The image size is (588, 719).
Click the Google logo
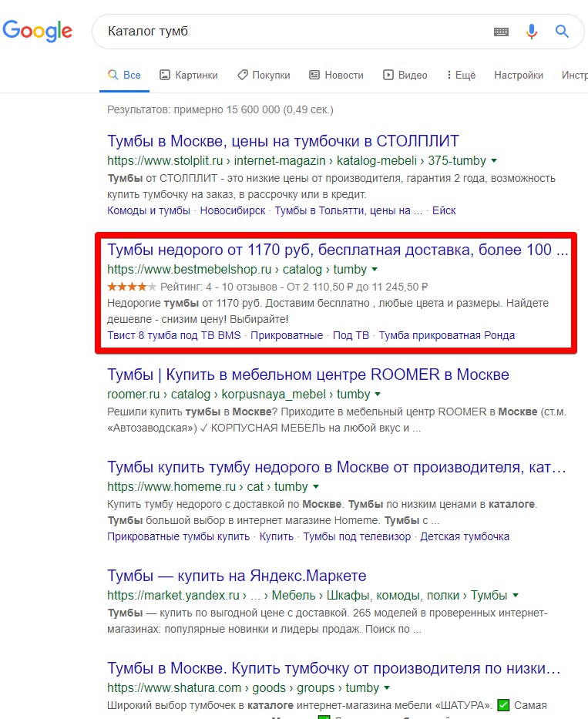37,31
